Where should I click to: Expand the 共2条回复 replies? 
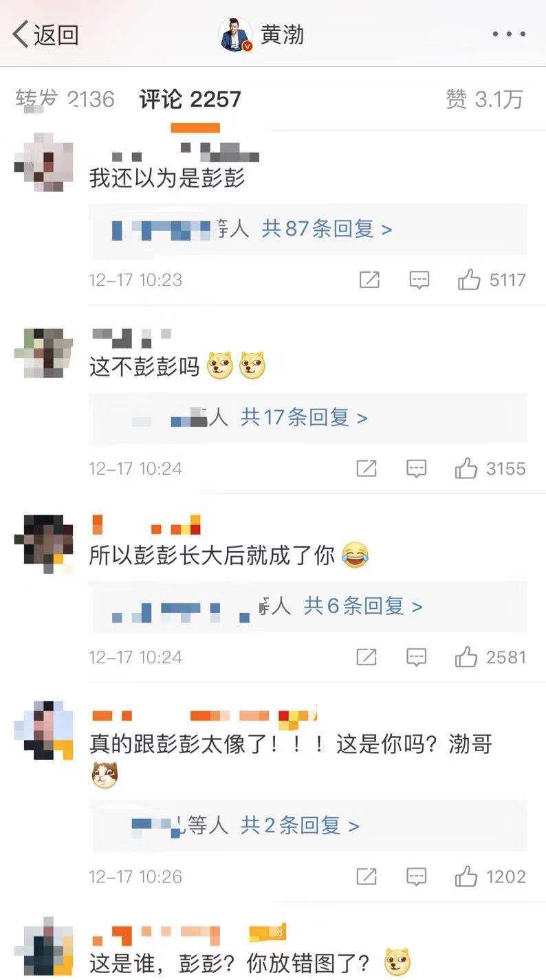[x=301, y=825]
